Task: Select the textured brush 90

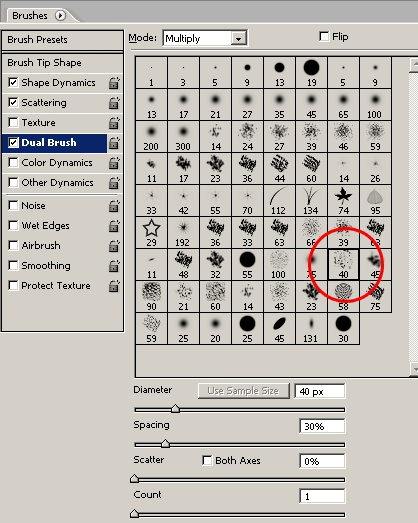Action: (151, 297)
